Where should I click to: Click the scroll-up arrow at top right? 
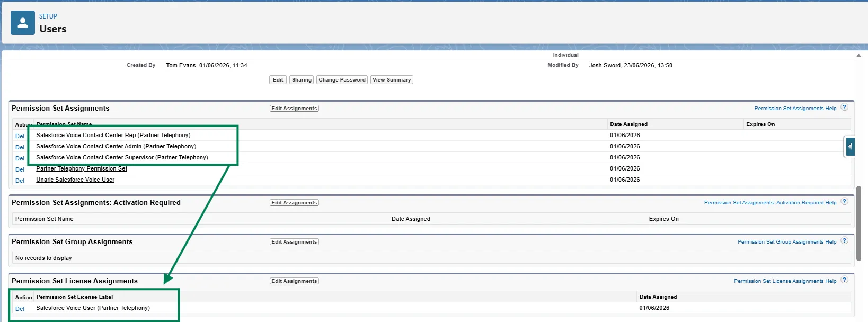tap(858, 56)
